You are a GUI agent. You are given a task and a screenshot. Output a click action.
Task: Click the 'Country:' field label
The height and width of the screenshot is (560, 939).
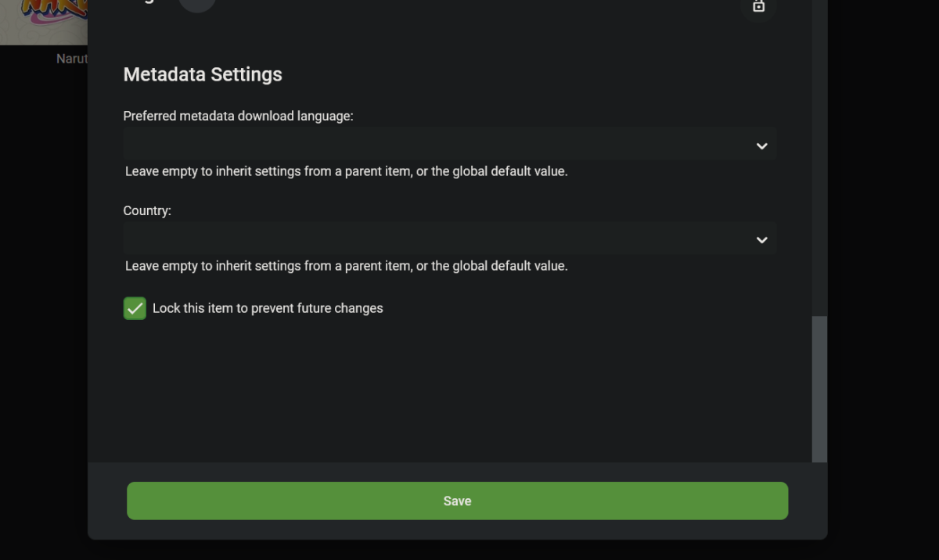(147, 210)
